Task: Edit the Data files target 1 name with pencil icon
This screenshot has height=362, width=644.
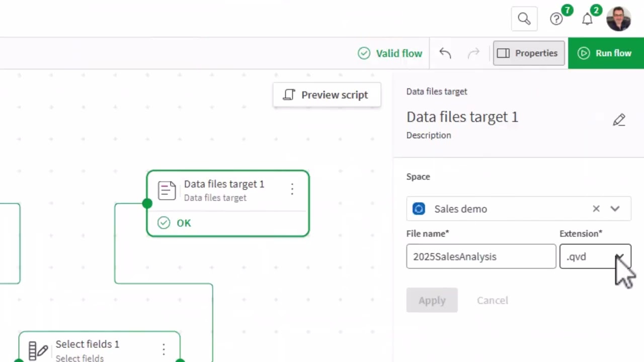Action: click(x=619, y=120)
